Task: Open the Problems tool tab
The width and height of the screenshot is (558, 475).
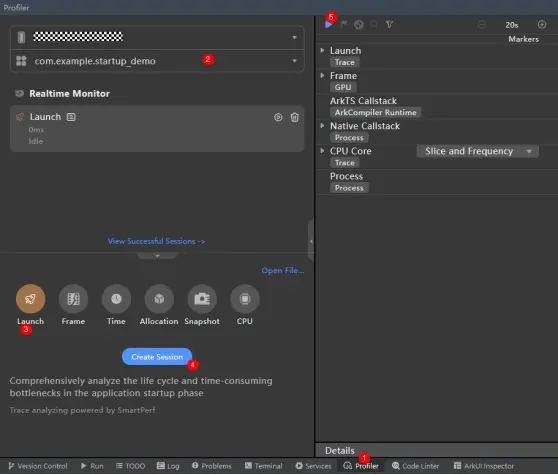Action: pyautogui.click(x=211, y=466)
